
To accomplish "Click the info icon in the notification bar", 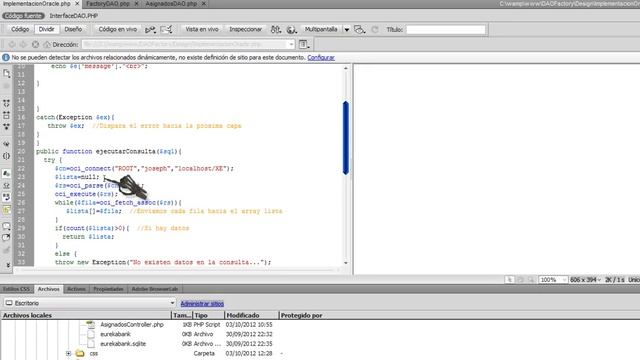I will click(6, 58).
